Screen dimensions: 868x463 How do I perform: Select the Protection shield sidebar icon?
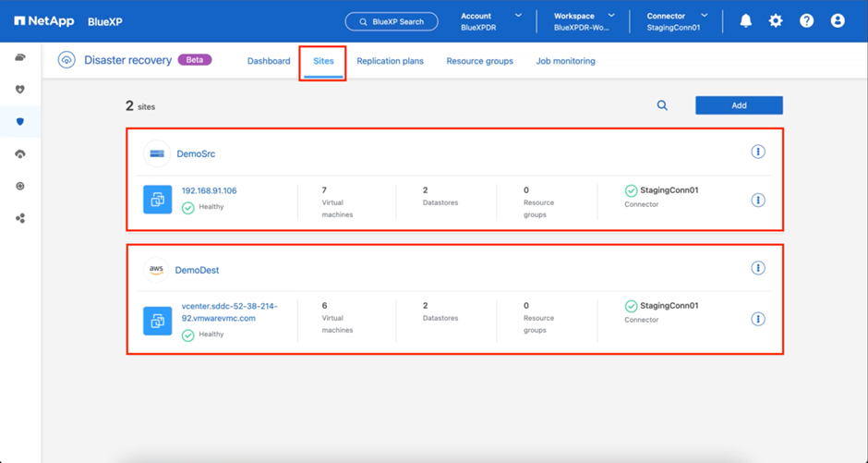[20, 122]
